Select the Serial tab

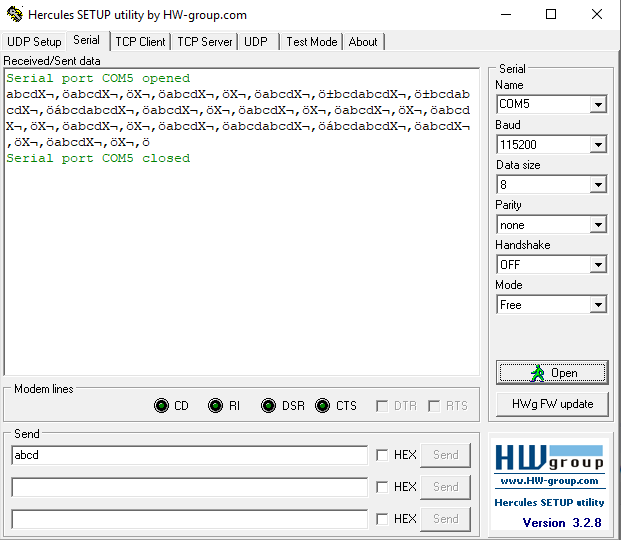click(87, 40)
